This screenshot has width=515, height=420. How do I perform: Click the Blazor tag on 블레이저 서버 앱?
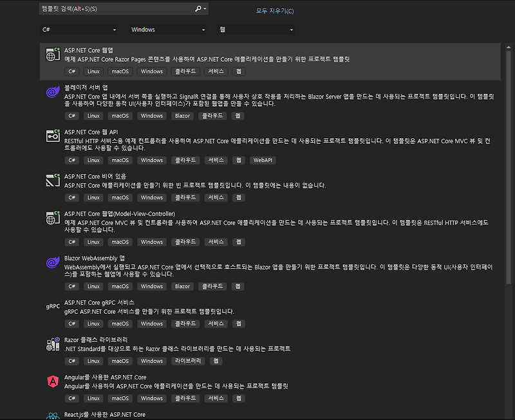click(184, 116)
